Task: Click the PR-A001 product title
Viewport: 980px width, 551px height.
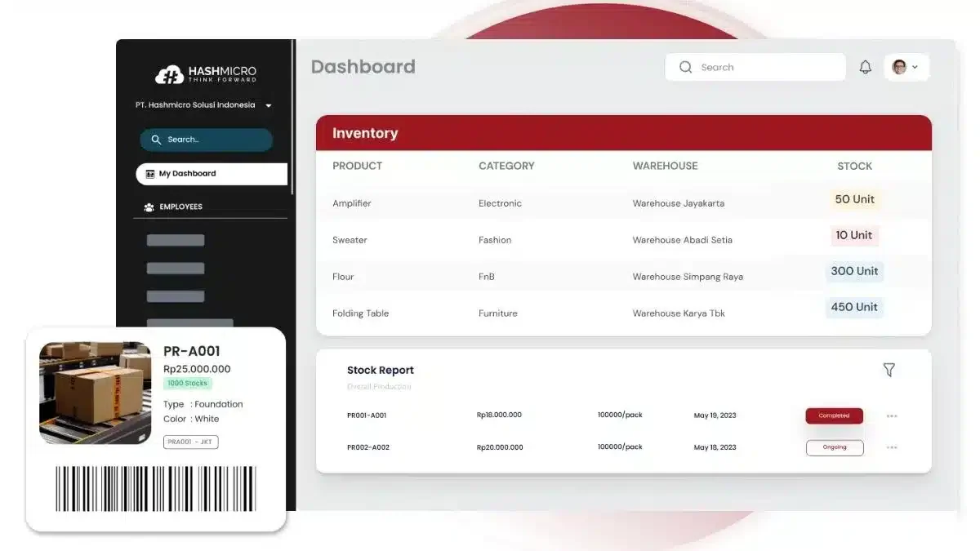Action: pyautogui.click(x=192, y=351)
